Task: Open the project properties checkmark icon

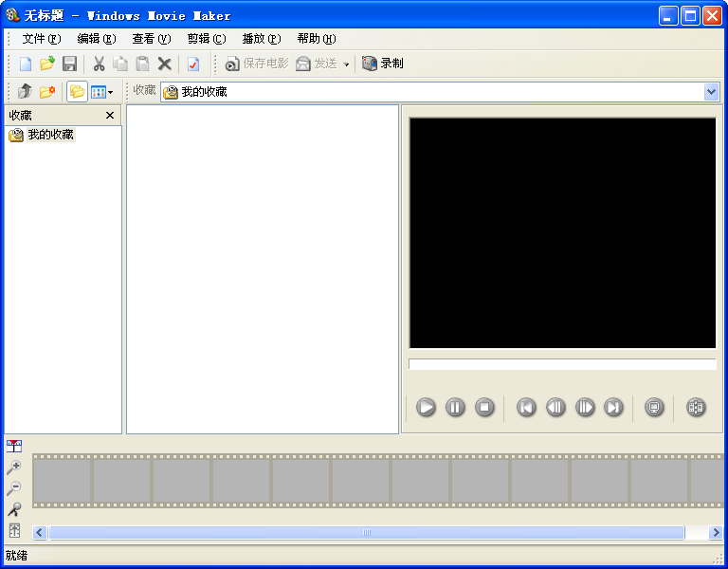Action: coord(193,64)
